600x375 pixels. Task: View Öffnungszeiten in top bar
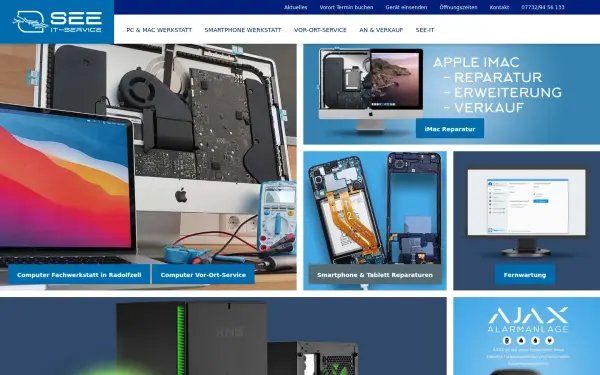pyautogui.click(x=458, y=7)
